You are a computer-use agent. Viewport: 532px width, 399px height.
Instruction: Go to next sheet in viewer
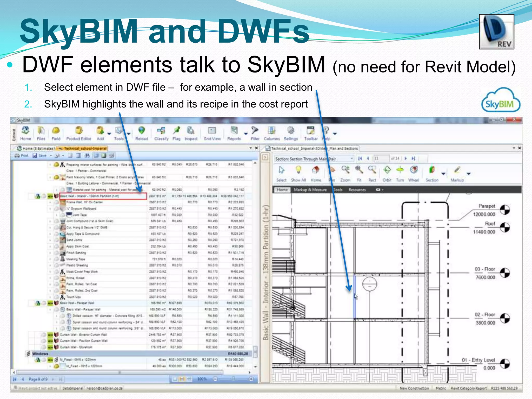[405, 158]
